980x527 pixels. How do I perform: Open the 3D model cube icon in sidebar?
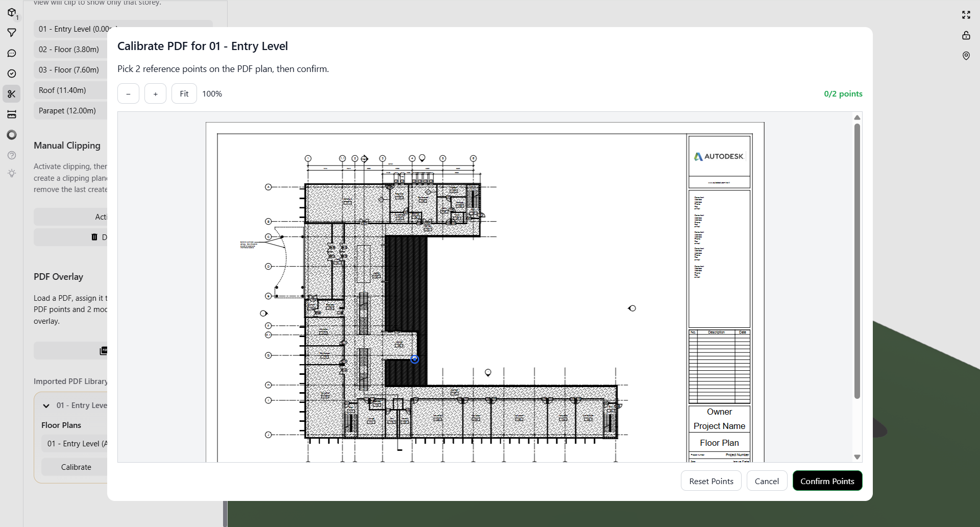pyautogui.click(x=12, y=13)
